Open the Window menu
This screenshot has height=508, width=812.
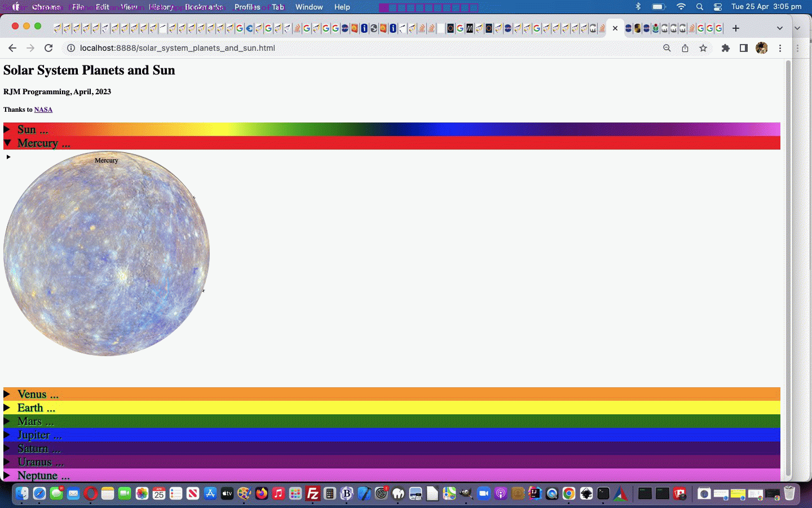click(x=309, y=7)
